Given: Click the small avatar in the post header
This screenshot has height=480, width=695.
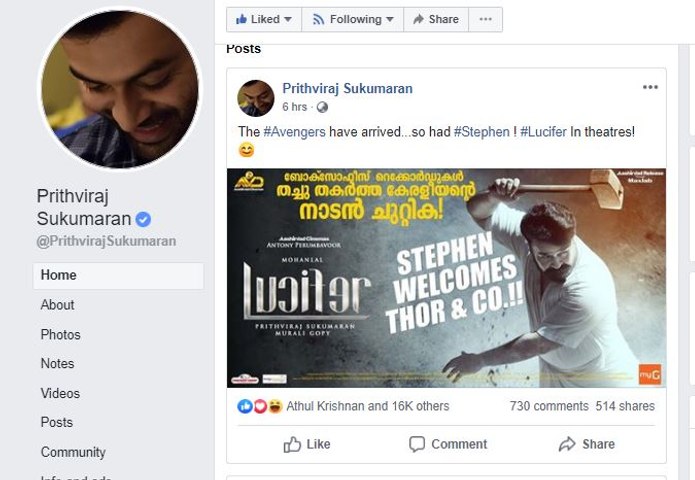Looking at the screenshot, I should [255, 98].
